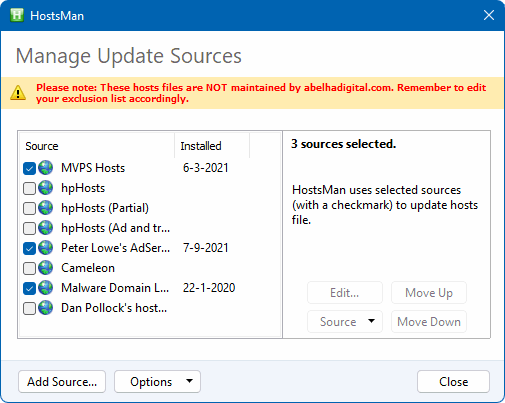Select the hpHosts (Ad and tr... entry
505x403 pixels.
coord(116,228)
